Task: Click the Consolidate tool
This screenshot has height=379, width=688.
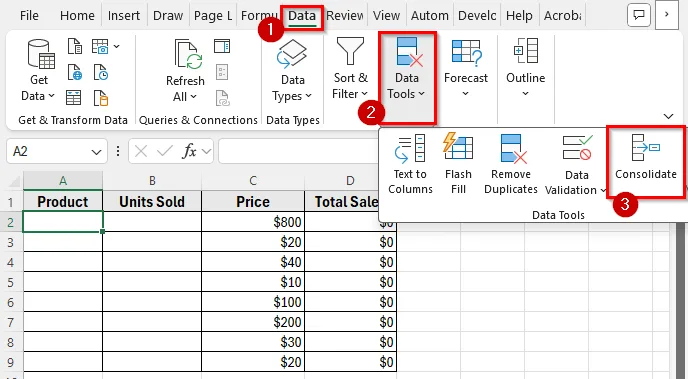Action: tap(645, 157)
